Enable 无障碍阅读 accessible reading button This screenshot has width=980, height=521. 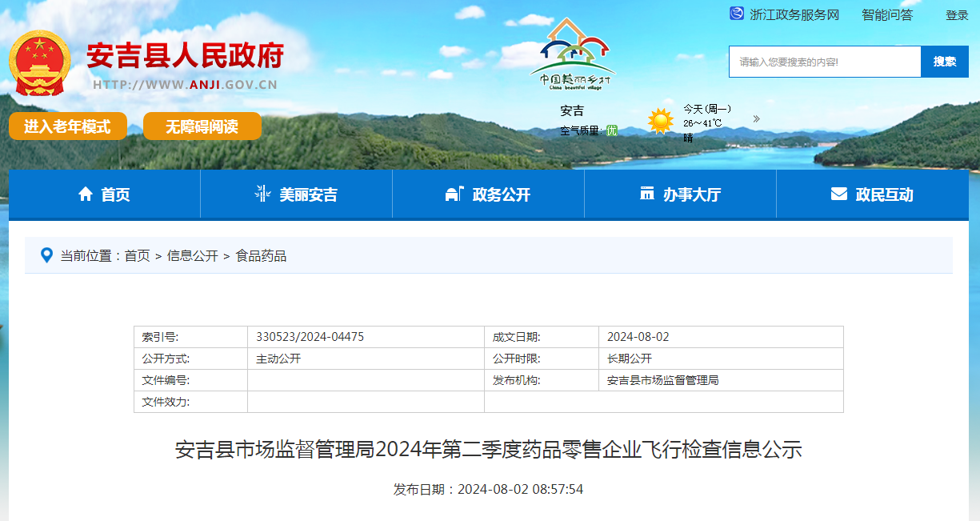[202, 126]
